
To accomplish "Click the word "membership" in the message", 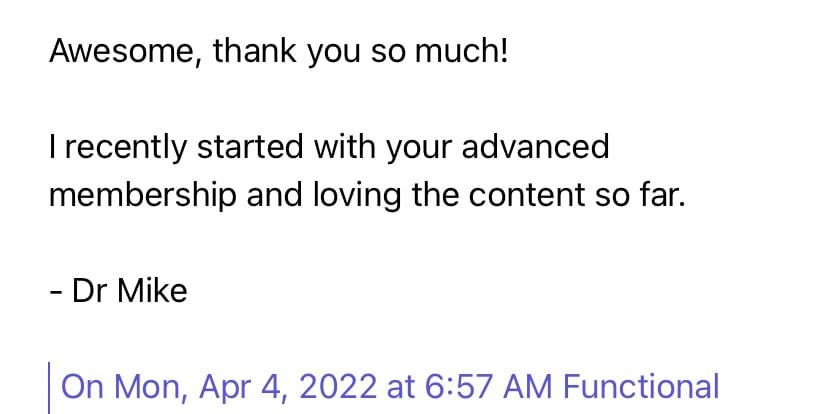I will (x=143, y=194).
